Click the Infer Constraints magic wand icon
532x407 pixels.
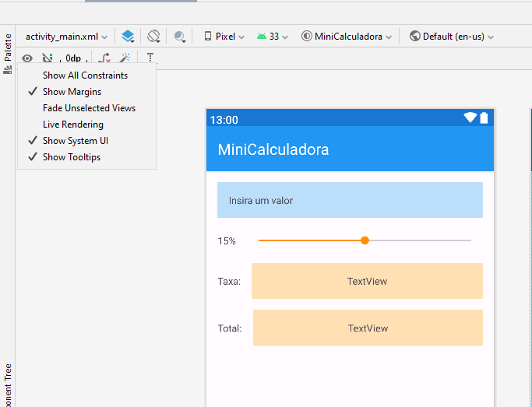click(x=125, y=58)
